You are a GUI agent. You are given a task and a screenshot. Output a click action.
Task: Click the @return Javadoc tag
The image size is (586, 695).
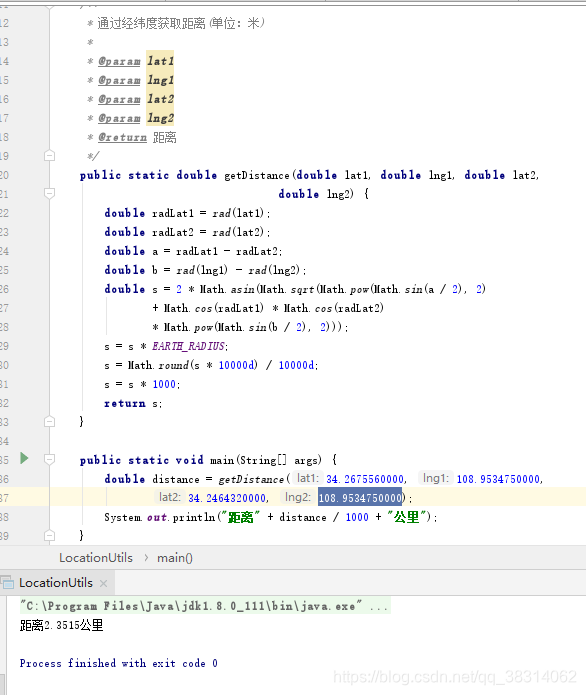click(122, 137)
